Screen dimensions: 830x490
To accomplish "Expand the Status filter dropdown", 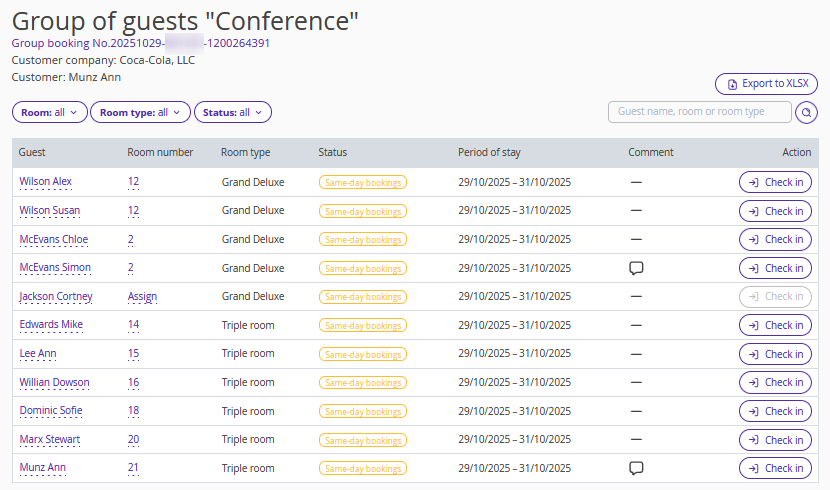I will 232,113.
